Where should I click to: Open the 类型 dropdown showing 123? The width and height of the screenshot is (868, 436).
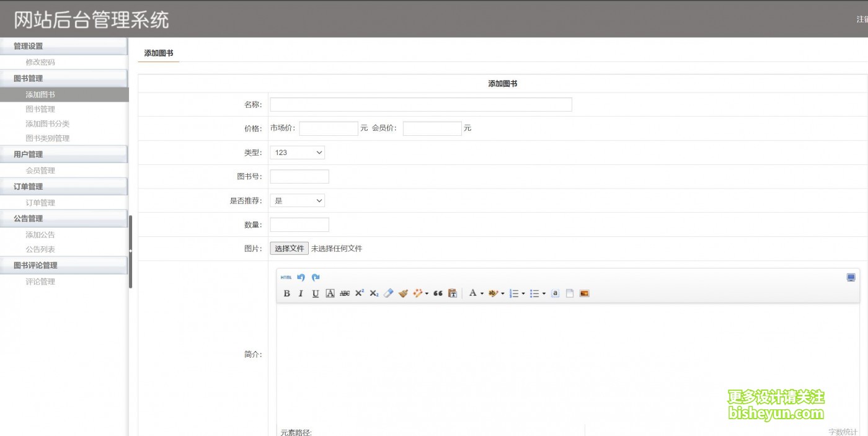297,152
